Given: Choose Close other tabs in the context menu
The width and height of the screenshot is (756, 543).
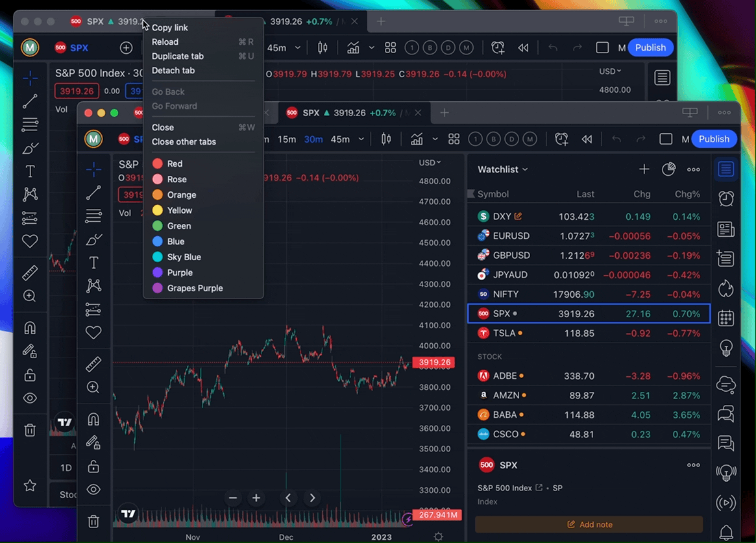Looking at the screenshot, I should point(184,141).
